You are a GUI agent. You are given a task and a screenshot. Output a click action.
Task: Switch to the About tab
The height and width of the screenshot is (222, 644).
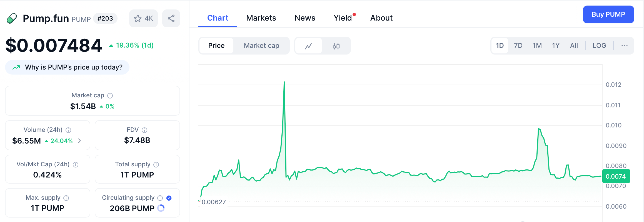(381, 18)
